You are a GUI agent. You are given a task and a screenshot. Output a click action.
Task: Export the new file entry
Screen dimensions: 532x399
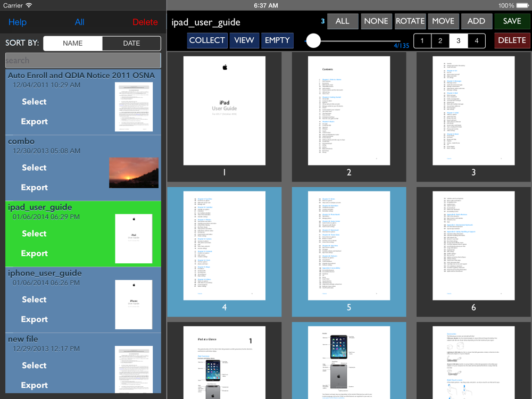pos(34,385)
